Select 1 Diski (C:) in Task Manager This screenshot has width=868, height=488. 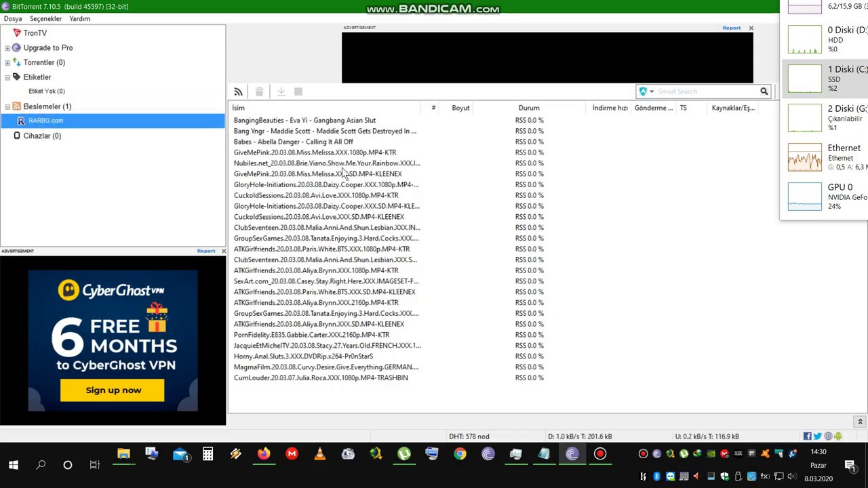pos(825,79)
